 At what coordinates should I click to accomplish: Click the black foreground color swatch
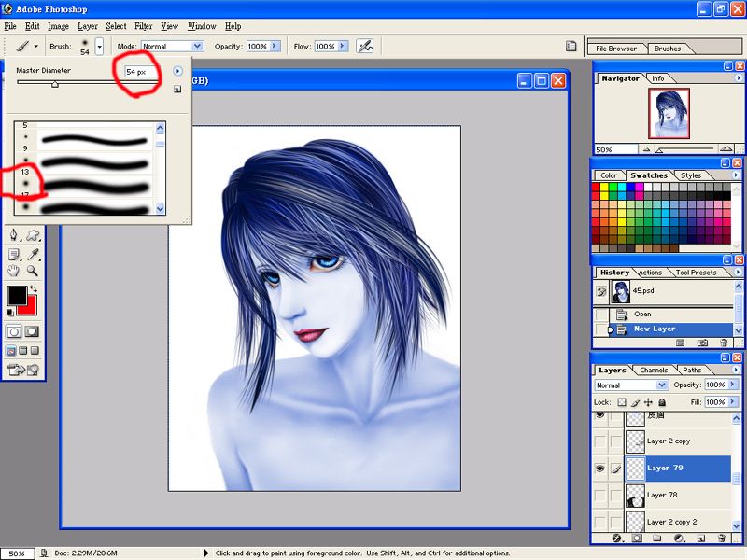(16, 295)
